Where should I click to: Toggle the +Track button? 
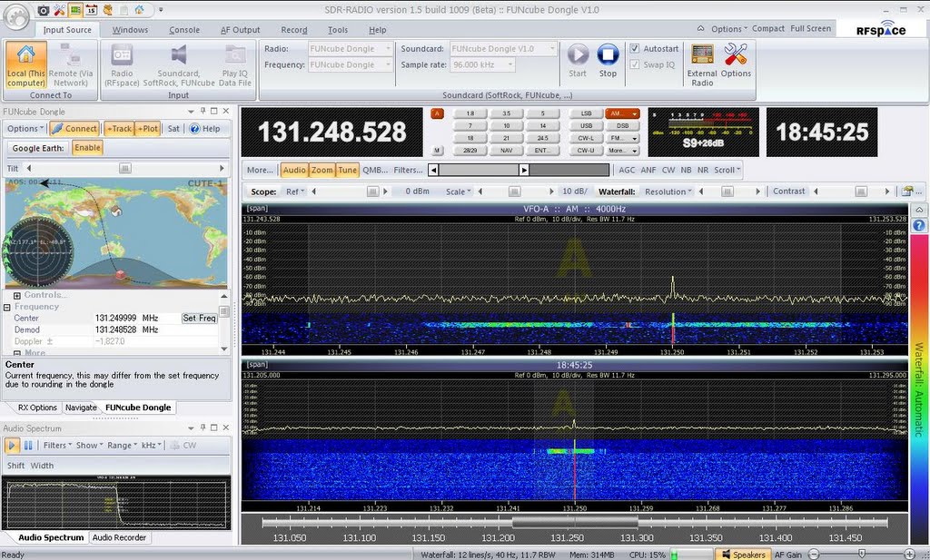pyautogui.click(x=119, y=129)
